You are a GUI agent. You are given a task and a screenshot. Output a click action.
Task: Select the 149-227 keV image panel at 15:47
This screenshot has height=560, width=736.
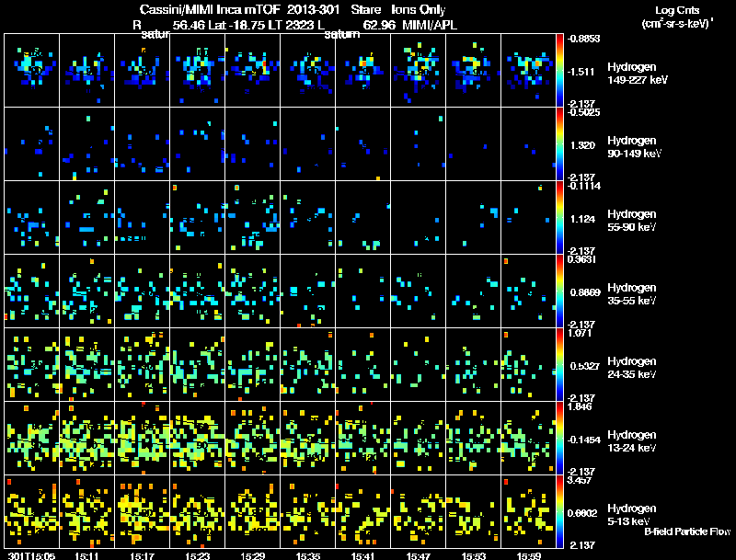coord(419,71)
